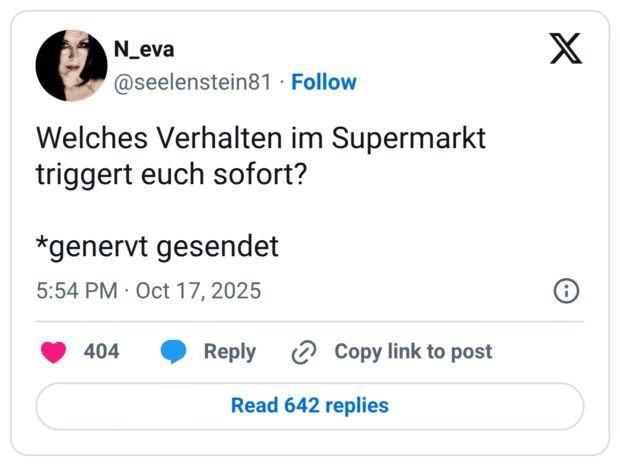
Task: Select Copy link to post text
Action: click(x=413, y=352)
